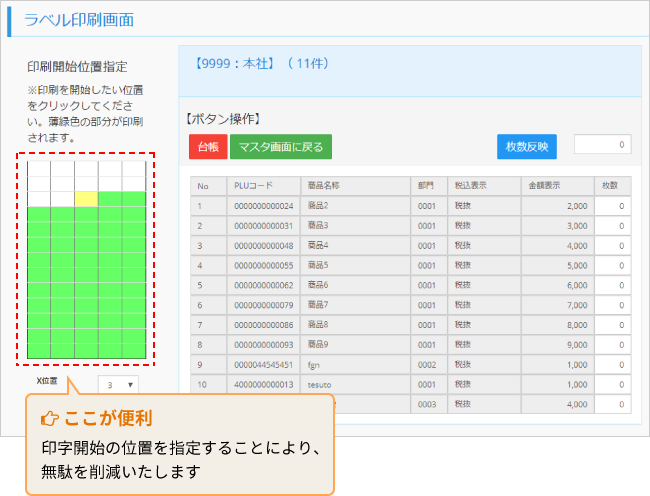This screenshot has width=650, height=496.
Task: Edit the 枚数 field for row 商品2
Action: 613,206
